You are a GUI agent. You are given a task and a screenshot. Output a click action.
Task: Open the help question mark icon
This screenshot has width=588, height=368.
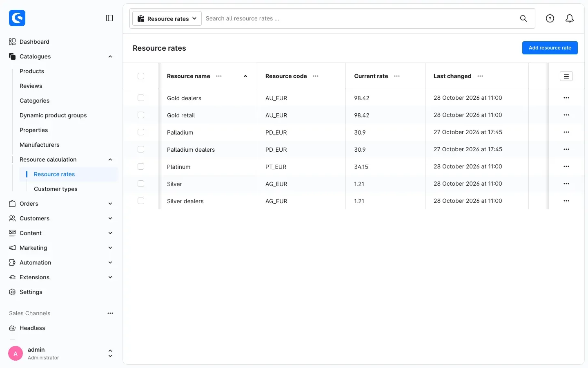coord(550,18)
